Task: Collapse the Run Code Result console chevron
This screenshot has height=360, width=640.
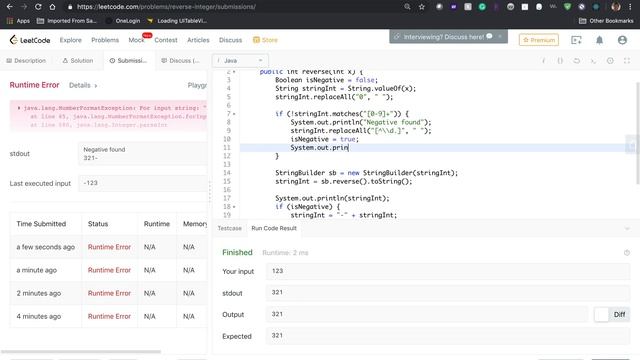Action: coord(627,229)
